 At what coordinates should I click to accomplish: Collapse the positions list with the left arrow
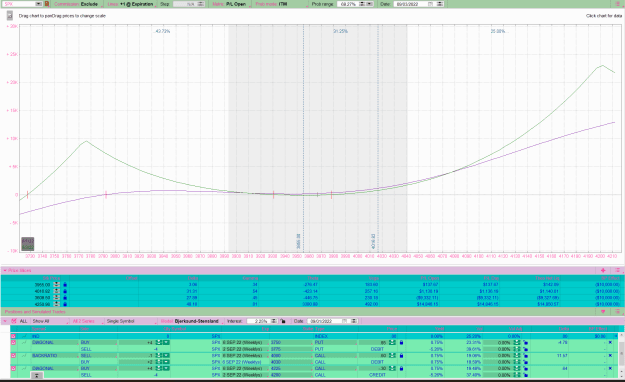(x=5, y=321)
